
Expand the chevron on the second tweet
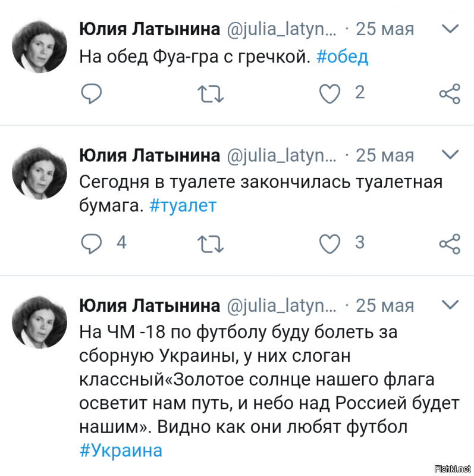click(450, 154)
